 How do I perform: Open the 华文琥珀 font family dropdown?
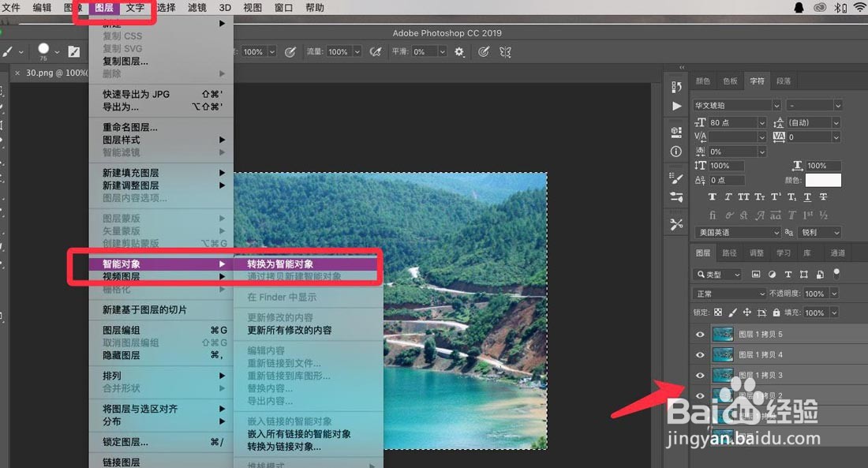click(734, 104)
